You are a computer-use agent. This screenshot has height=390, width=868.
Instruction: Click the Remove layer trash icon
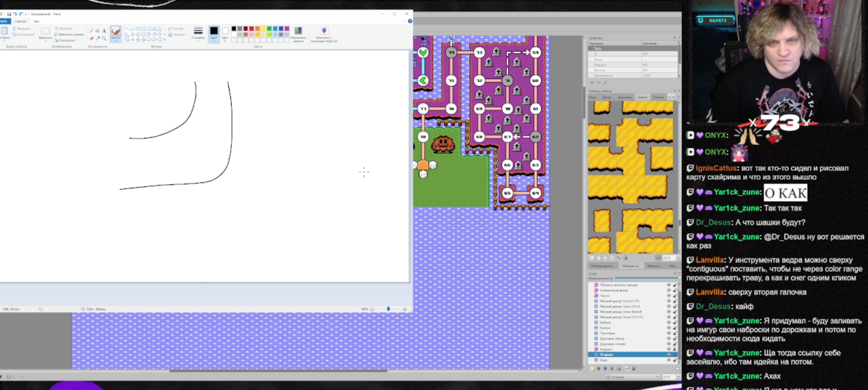pyautogui.click(x=619, y=369)
